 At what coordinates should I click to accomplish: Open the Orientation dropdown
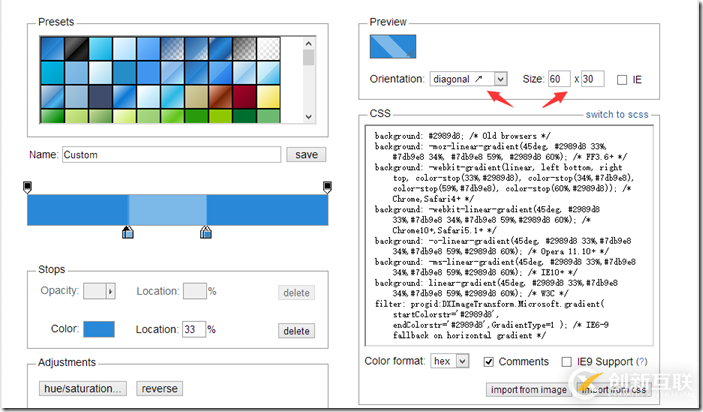(469, 79)
